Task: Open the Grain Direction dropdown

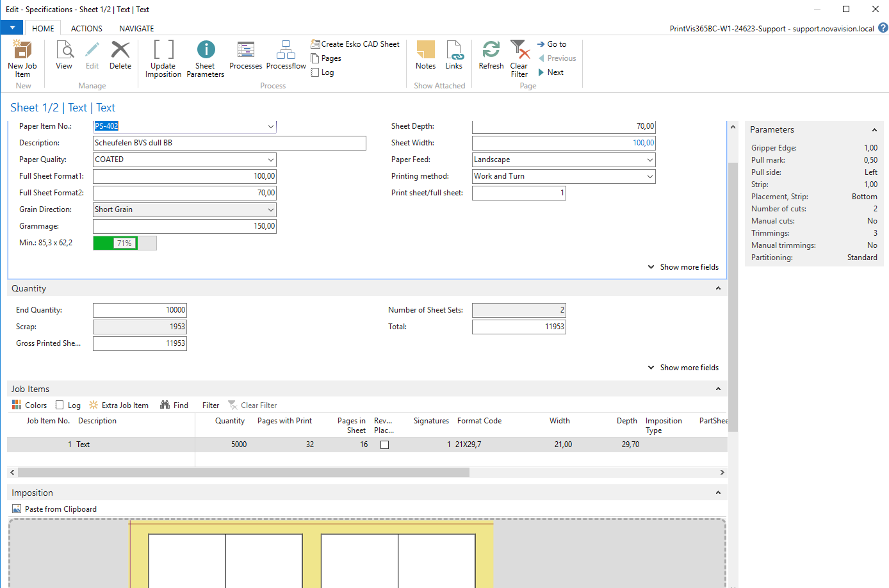Action: coord(271,209)
